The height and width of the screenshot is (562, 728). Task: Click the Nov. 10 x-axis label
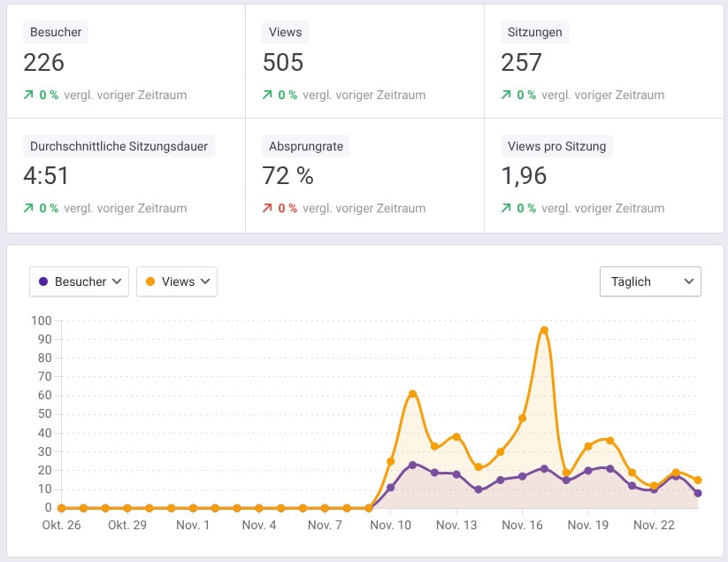pos(390,525)
